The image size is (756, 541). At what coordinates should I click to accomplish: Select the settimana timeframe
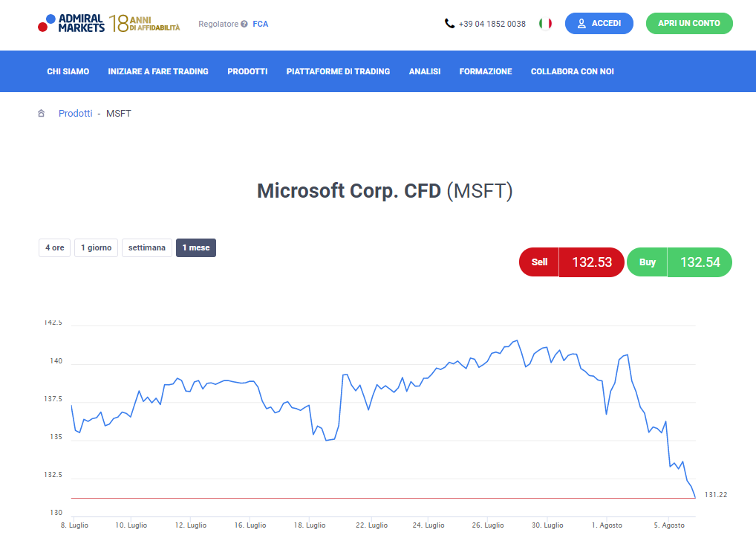[x=147, y=248]
